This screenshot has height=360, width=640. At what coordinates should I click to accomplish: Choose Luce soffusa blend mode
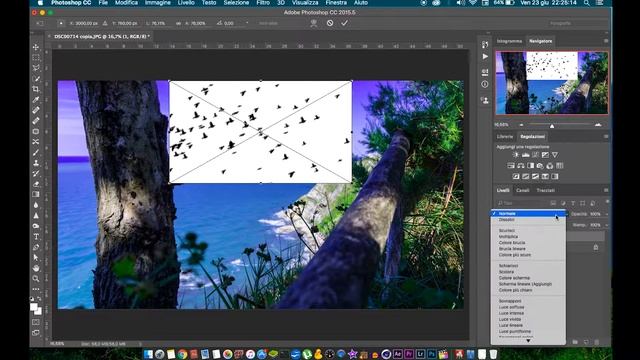coord(511,307)
